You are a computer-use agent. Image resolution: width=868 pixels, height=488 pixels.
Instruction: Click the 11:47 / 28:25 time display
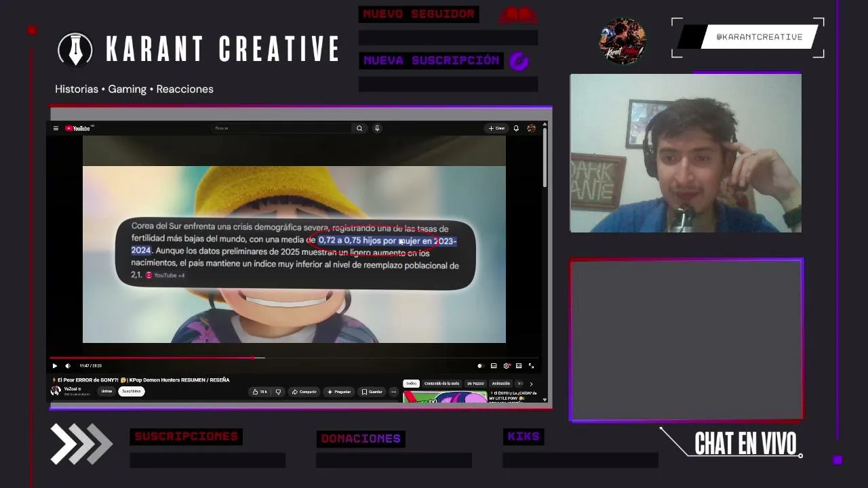pyautogui.click(x=90, y=366)
